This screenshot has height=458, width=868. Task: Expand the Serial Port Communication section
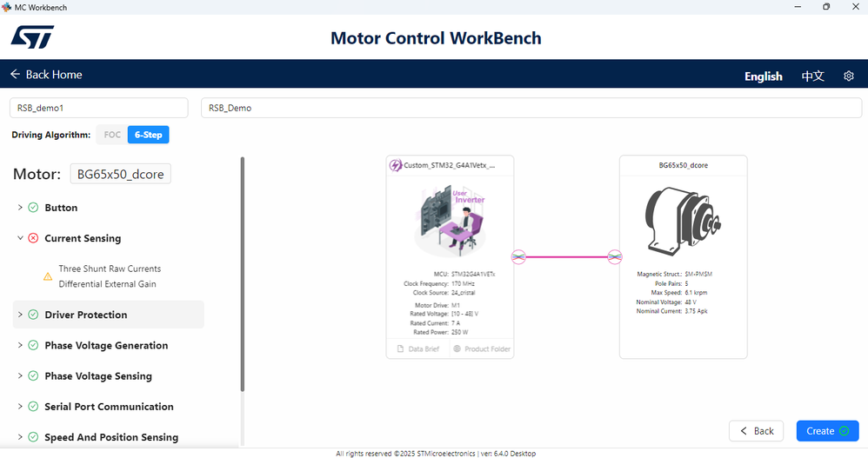coord(20,407)
